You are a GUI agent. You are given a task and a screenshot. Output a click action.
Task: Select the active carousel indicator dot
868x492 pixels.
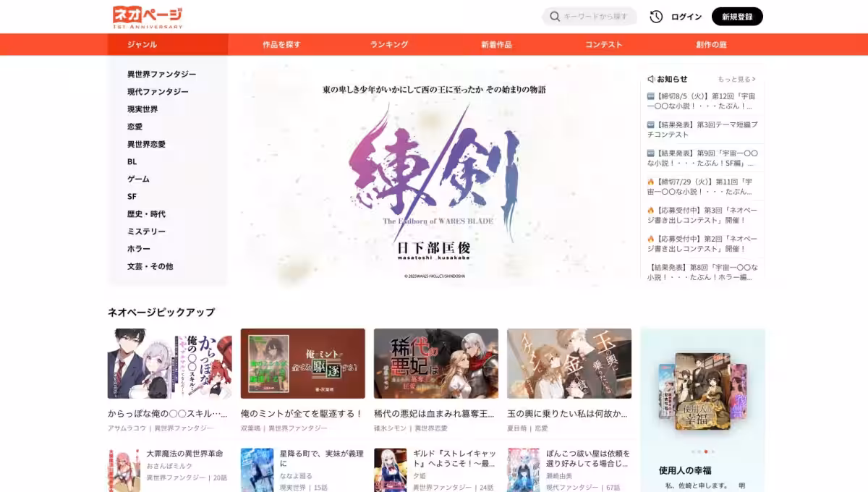point(706,451)
